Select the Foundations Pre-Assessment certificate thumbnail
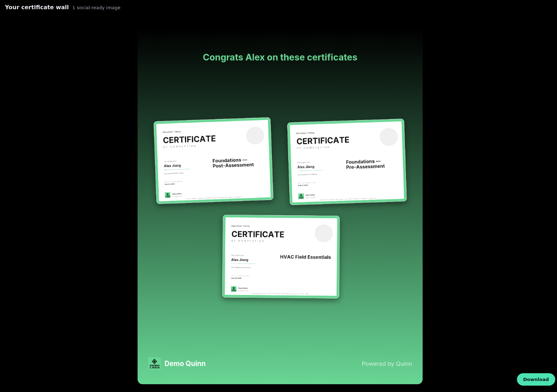 [x=347, y=162]
